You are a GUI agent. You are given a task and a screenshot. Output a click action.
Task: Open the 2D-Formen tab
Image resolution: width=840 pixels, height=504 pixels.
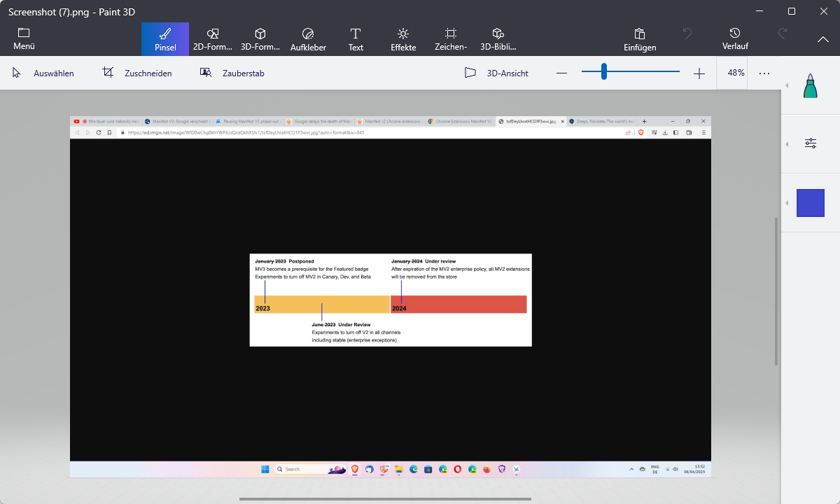tap(213, 39)
